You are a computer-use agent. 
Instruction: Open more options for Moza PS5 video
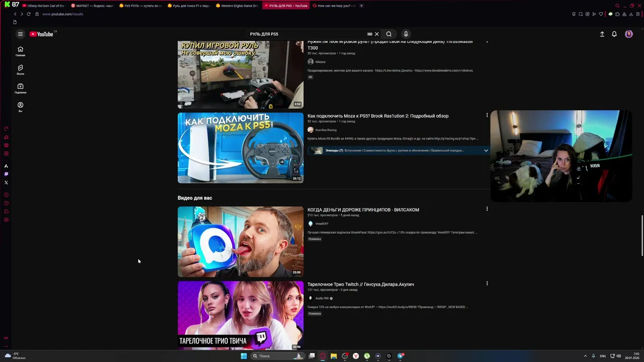click(x=487, y=115)
